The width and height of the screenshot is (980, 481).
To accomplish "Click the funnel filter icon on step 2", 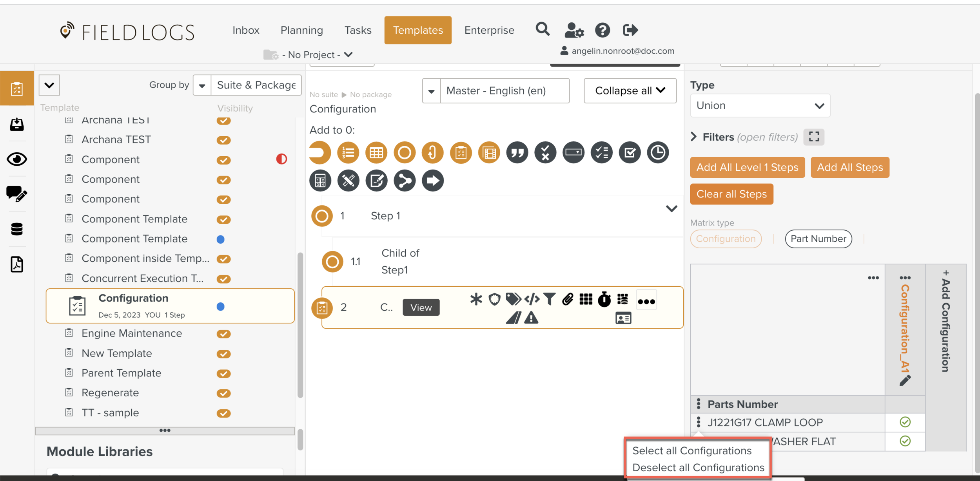I will point(550,299).
